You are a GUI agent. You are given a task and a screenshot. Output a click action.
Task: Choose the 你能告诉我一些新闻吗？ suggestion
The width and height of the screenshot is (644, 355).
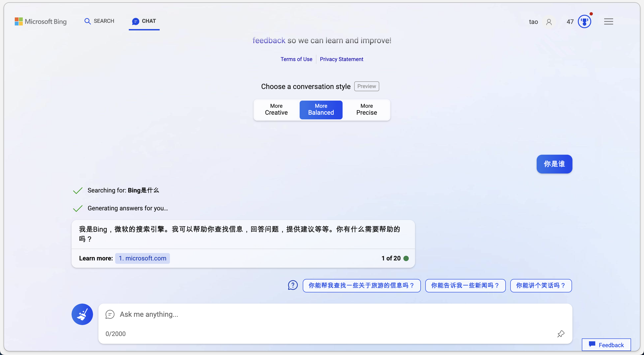point(465,285)
